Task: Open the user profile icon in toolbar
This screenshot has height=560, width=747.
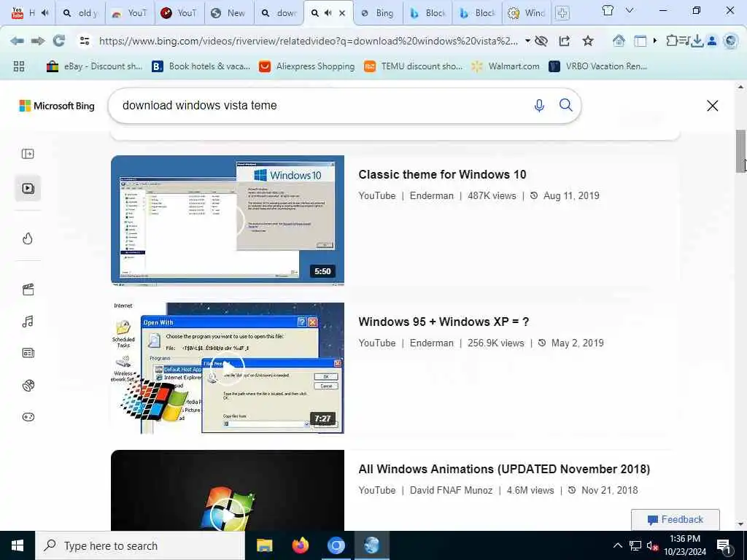Action: coord(712,42)
